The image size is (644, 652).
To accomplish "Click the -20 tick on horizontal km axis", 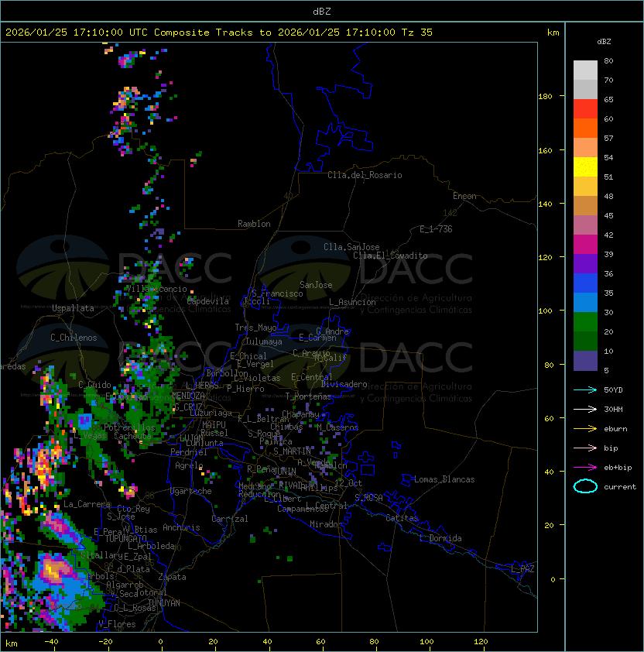I will [x=105, y=642].
